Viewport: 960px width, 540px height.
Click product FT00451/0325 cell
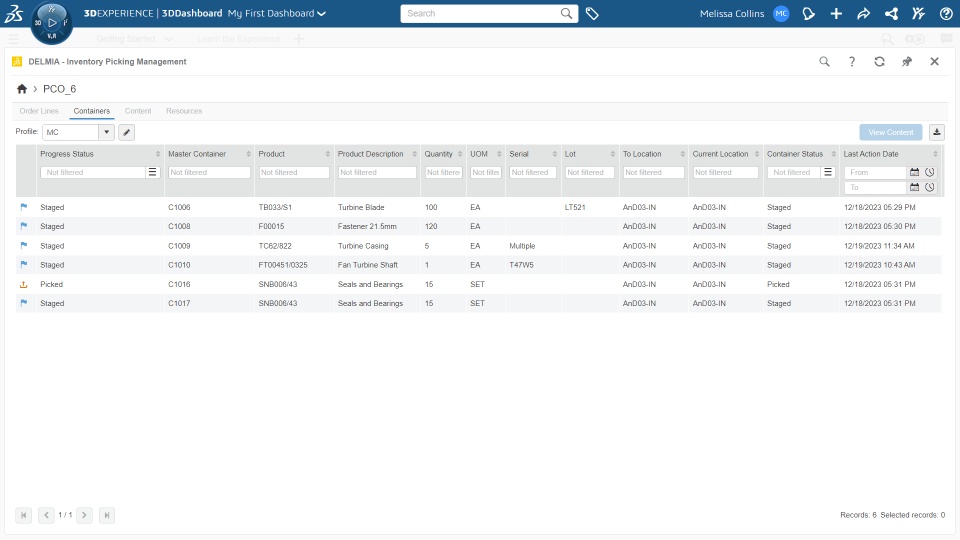point(283,265)
